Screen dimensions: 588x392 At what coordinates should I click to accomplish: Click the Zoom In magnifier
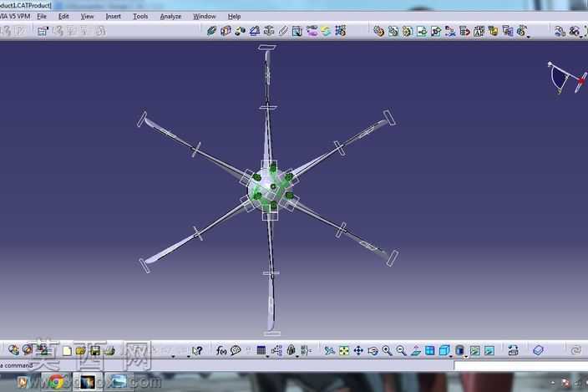(x=387, y=351)
